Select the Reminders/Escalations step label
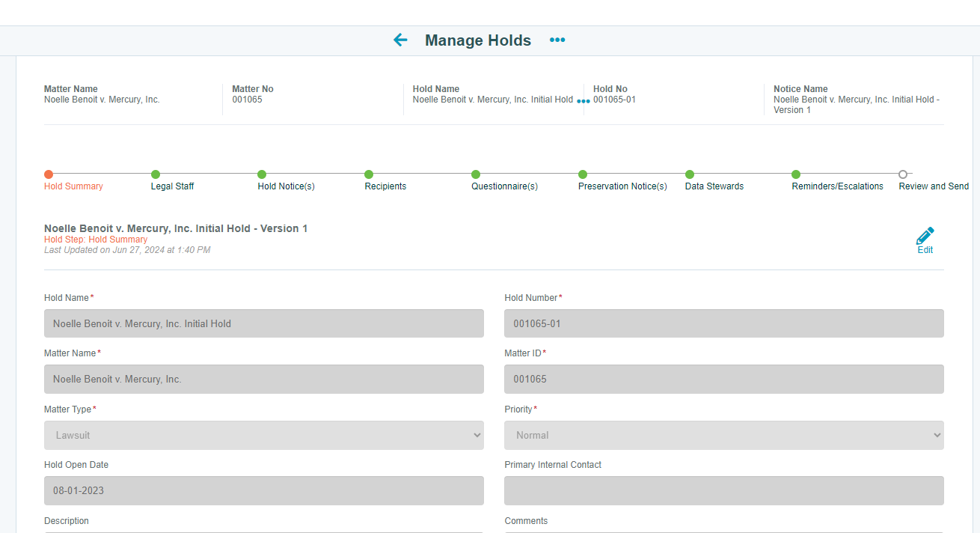This screenshot has width=980, height=533. [x=837, y=186]
